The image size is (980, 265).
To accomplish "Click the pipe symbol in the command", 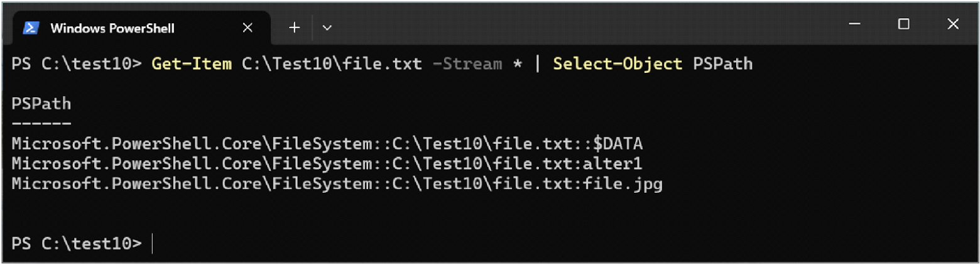I will coord(538,64).
